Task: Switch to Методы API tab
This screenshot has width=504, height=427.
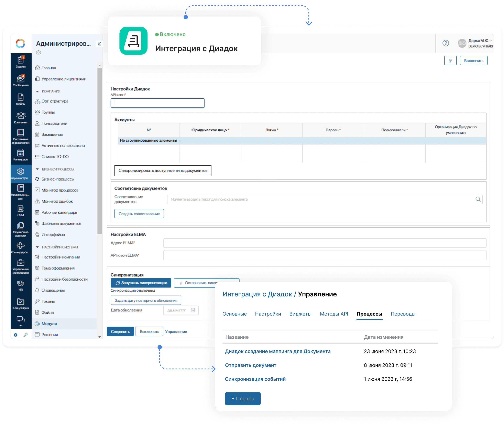Action: tap(334, 314)
